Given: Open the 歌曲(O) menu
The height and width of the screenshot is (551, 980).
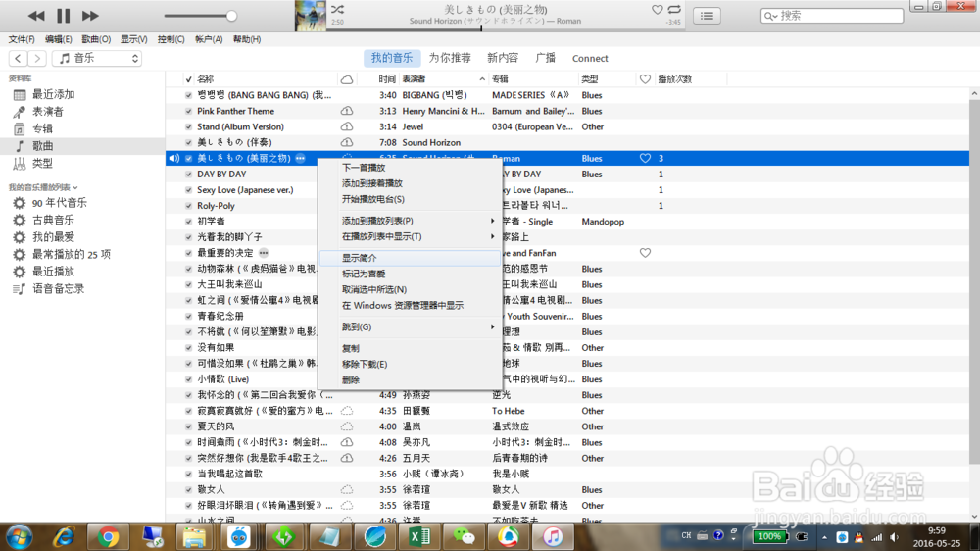Looking at the screenshot, I should [96, 39].
